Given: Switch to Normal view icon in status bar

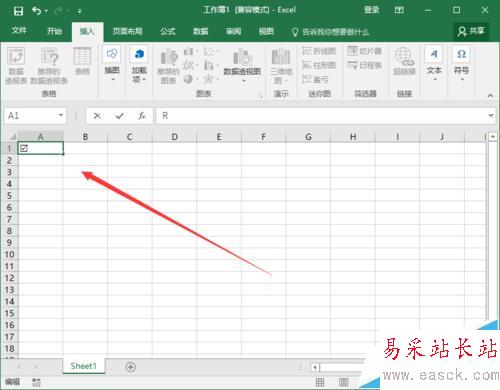Looking at the screenshot, I should click(x=320, y=382).
